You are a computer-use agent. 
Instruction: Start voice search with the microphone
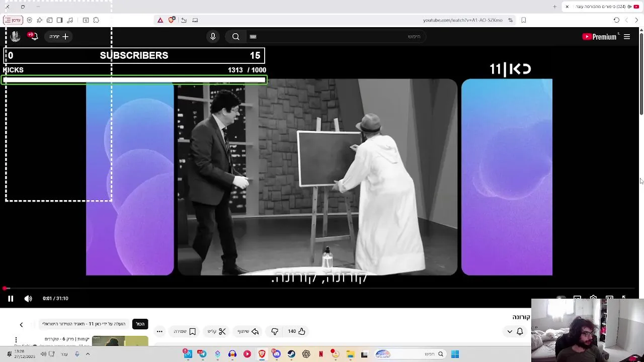coord(213,37)
